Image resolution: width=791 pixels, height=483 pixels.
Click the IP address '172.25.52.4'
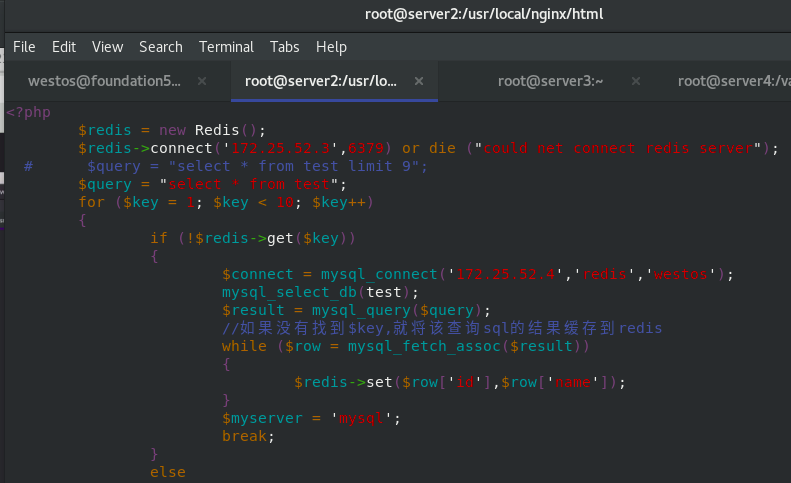[x=505, y=274]
